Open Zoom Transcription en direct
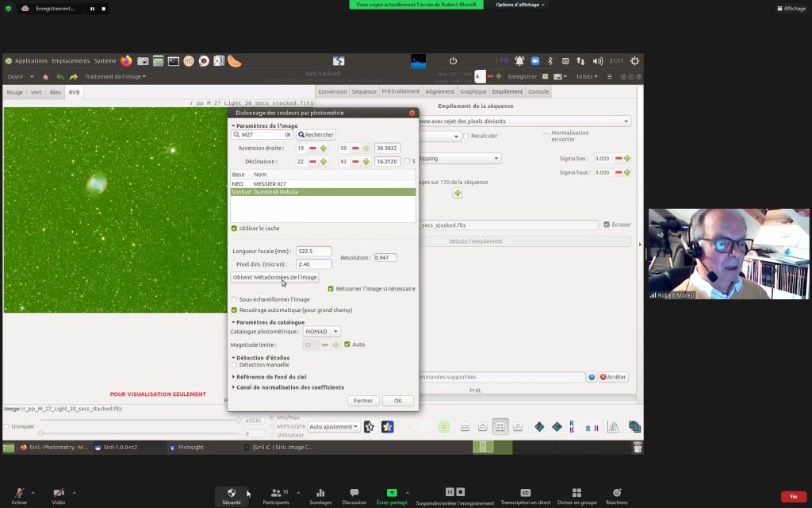The width and height of the screenshot is (812, 508). click(526, 495)
